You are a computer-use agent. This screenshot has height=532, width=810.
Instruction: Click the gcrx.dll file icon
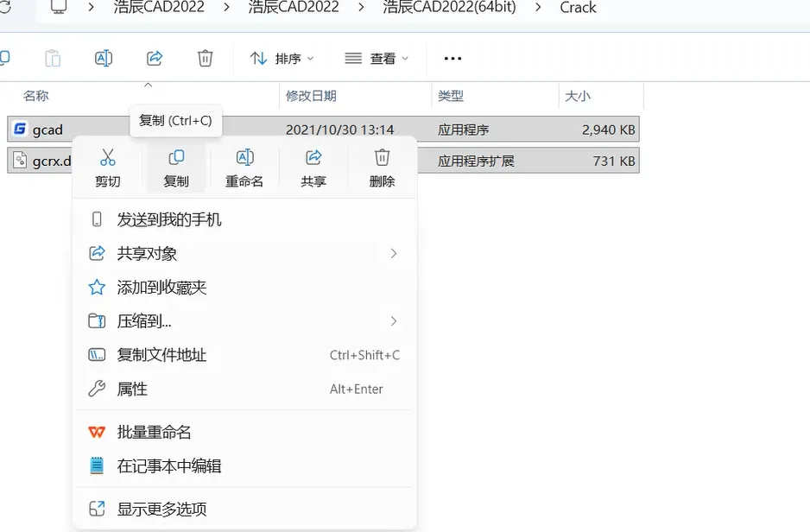(20, 160)
